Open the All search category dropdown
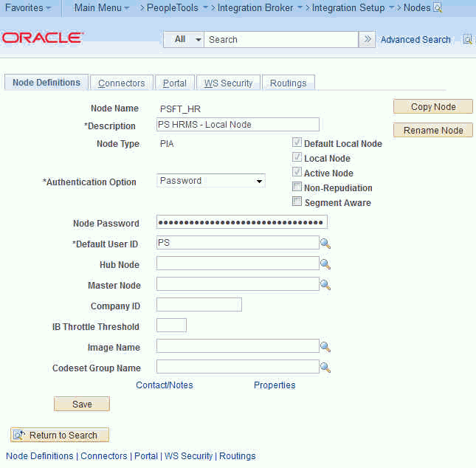Viewport: 476px width, 468px height. (184, 39)
